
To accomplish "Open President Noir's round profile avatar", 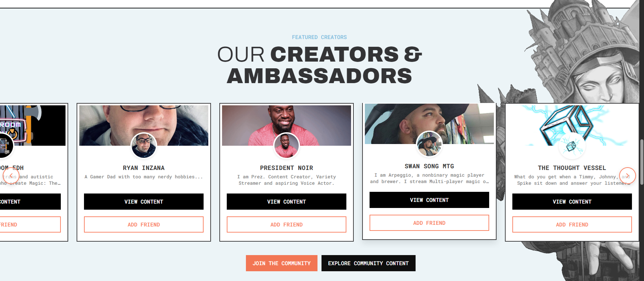I will (287, 145).
